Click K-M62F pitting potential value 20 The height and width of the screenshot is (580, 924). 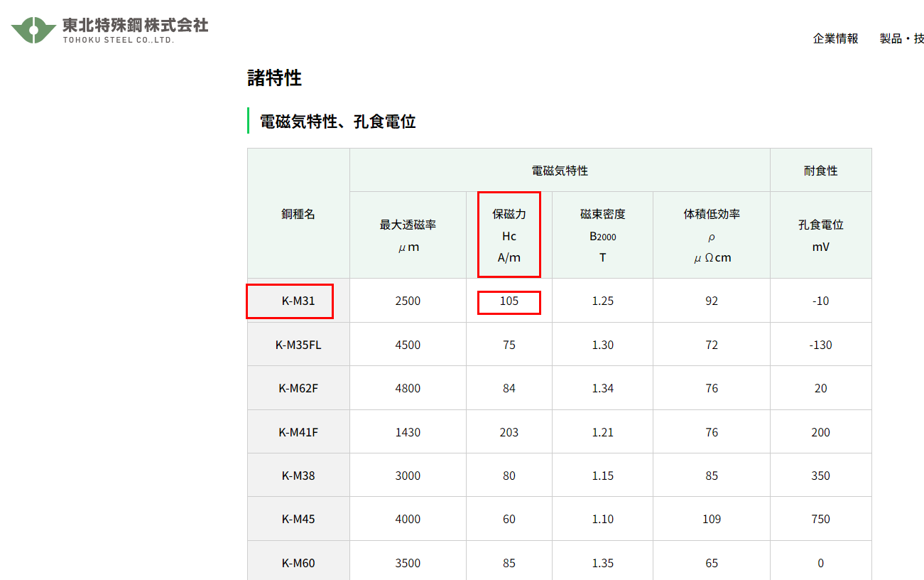coord(820,388)
